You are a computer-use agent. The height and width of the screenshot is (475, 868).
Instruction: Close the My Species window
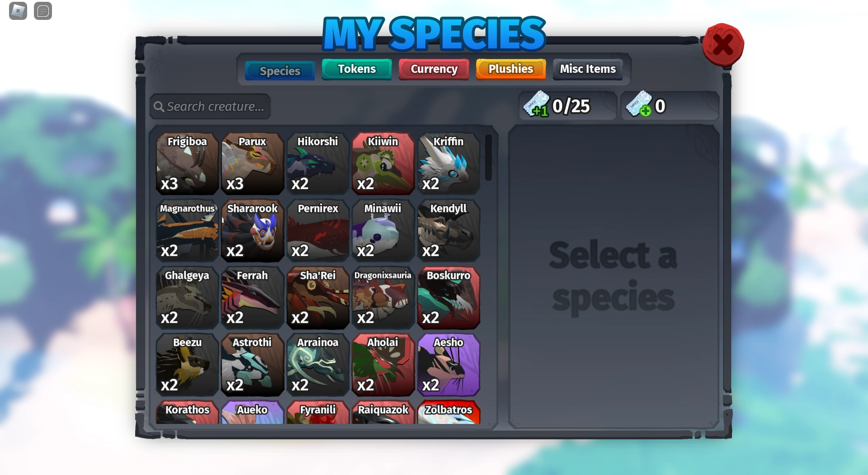[x=723, y=45]
